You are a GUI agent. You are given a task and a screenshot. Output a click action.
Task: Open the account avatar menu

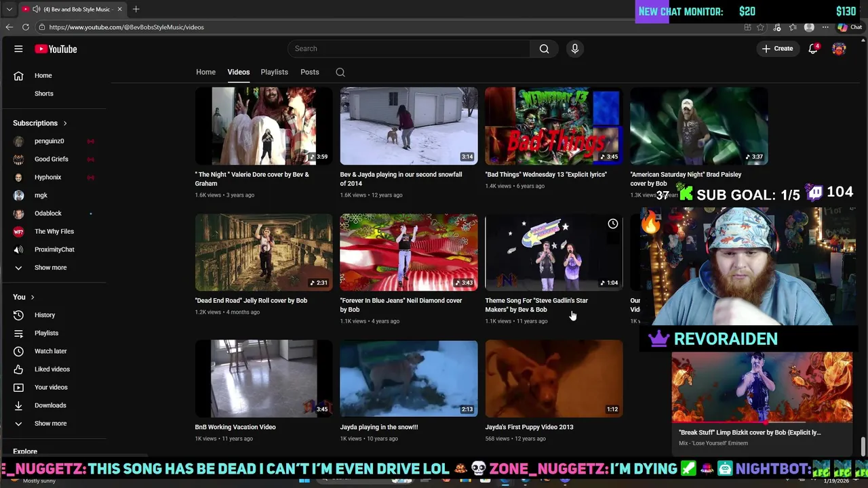[x=839, y=49]
